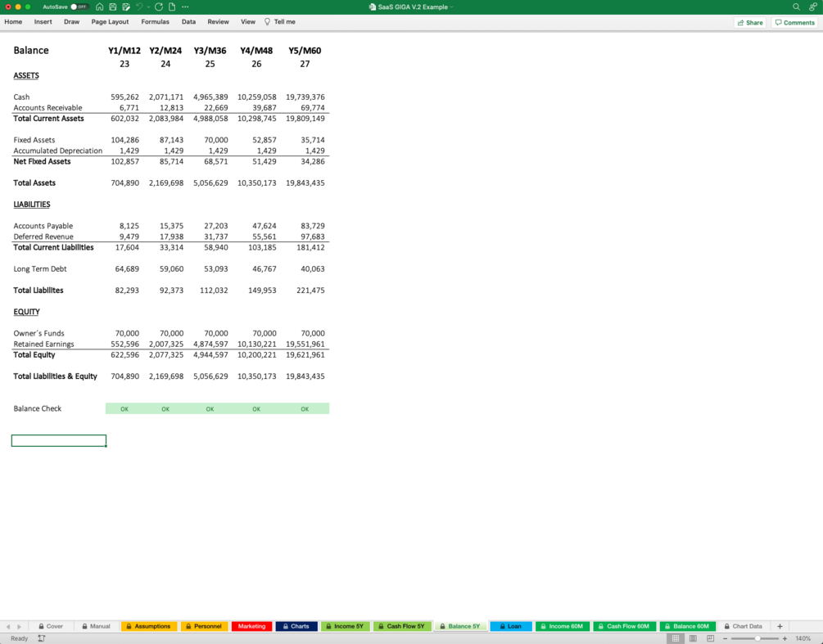
Task: Open the Data ribbon tab
Action: point(188,22)
